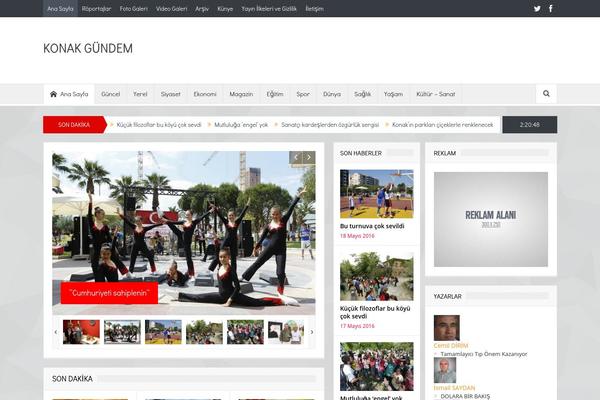Open ticker item Sanatçı kardeşlerden özgürlük sergisi
The height and width of the screenshot is (400, 600).
[x=330, y=125]
